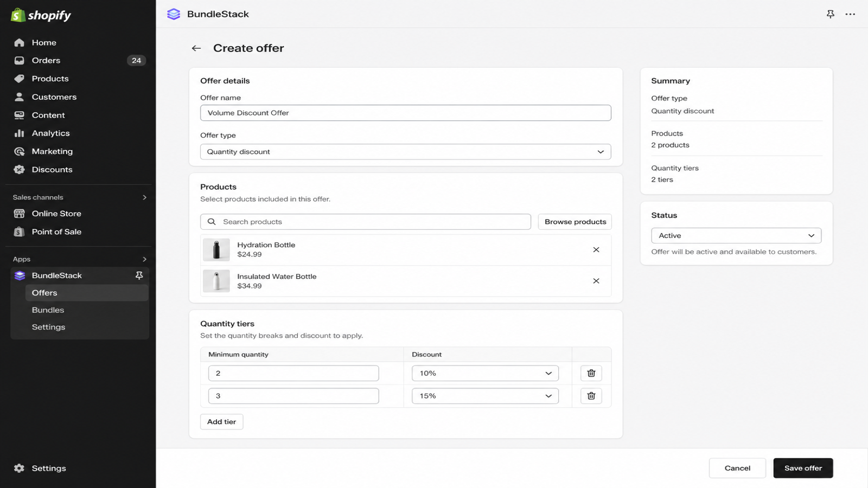Click the Hydration Bottle thumbnail
868x488 pixels.
coord(216,249)
